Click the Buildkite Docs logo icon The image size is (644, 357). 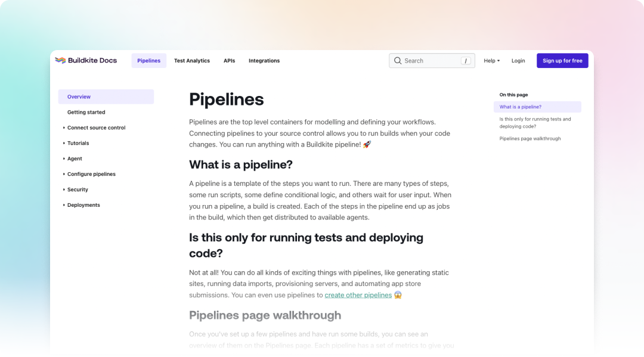click(x=60, y=61)
